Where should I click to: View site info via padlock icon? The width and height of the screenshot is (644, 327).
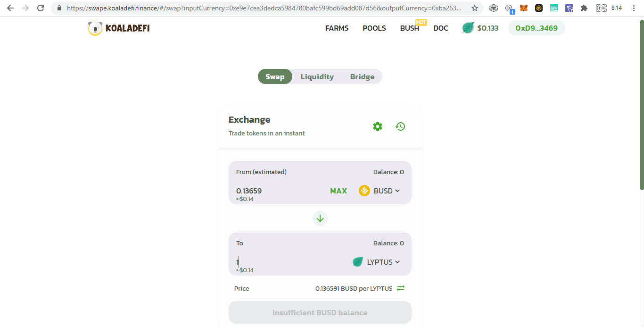[59, 8]
